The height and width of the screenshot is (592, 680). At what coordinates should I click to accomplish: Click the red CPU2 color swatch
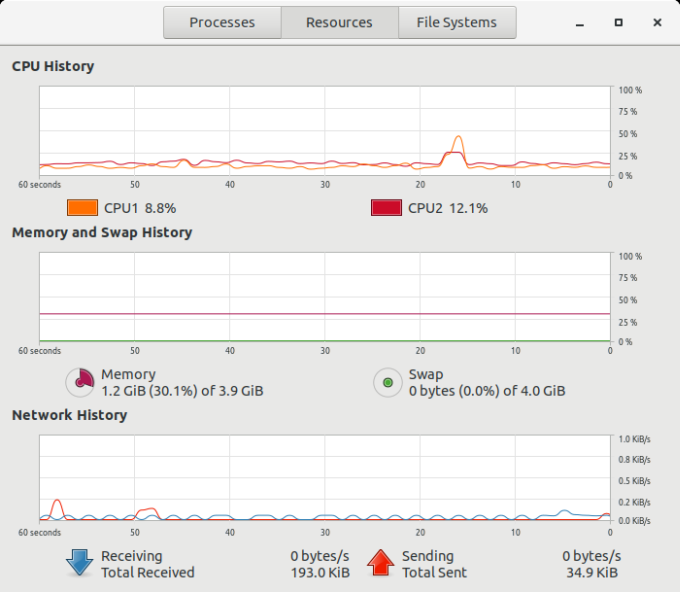click(x=386, y=208)
